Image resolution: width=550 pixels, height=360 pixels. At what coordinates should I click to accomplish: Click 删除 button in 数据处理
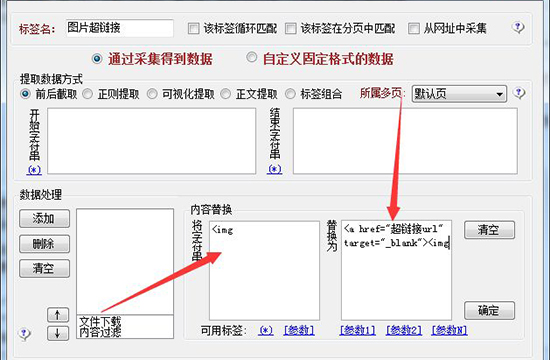[x=45, y=244]
